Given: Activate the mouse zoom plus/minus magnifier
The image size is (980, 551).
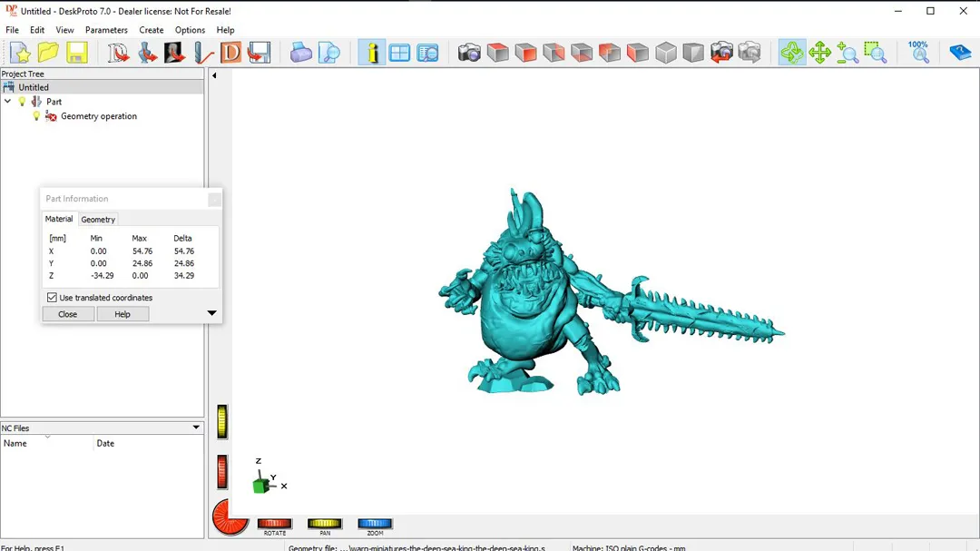Looking at the screenshot, I should pos(848,53).
